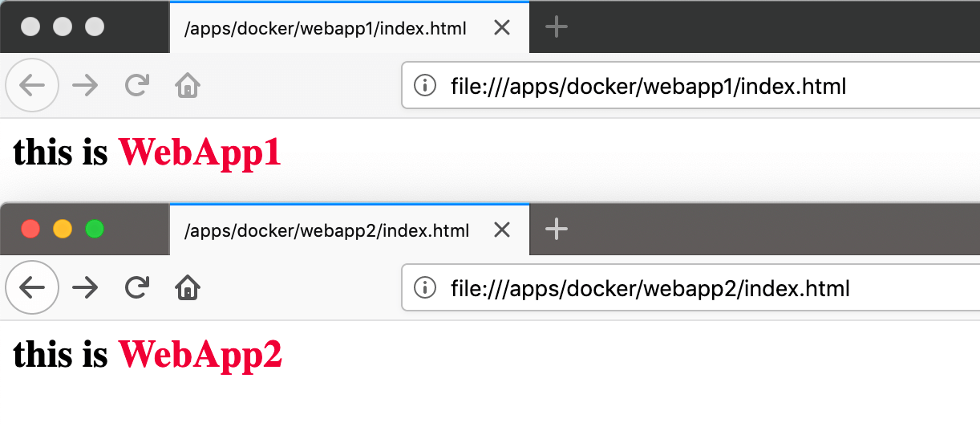Select the /apps/docker/webapp1/index.html tab
Screen dimensions: 980x427
pos(326,28)
